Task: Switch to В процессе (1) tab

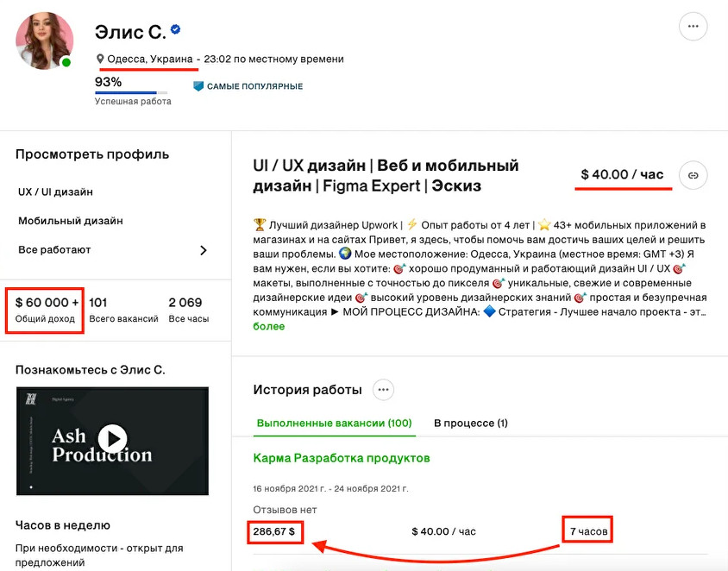Action: tap(470, 424)
